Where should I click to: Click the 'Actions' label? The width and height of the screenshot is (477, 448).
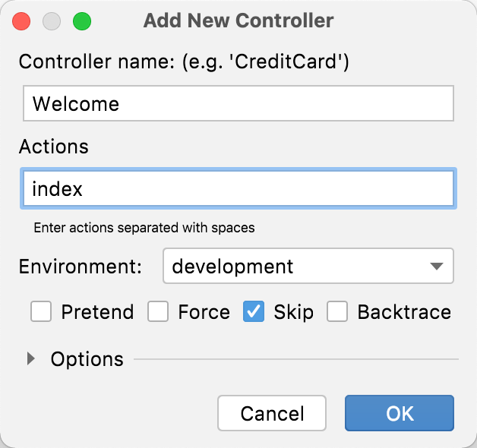[x=53, y=146]
